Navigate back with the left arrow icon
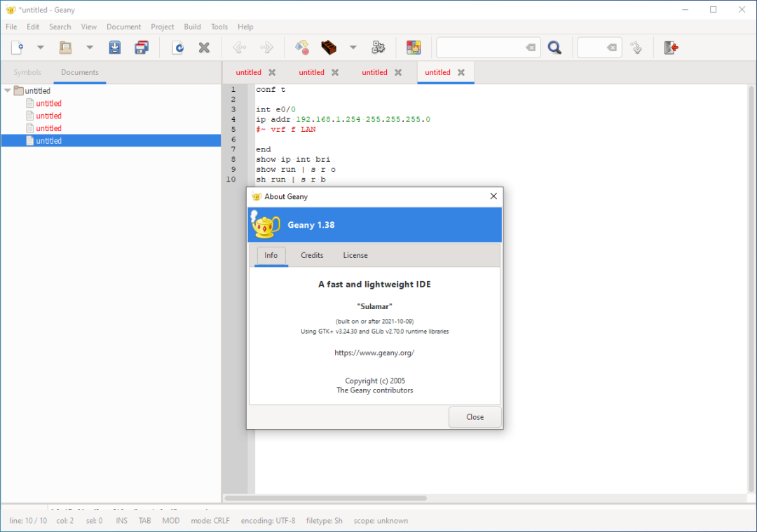Screen dimensions: 757x532 click(x=240, y=47)
